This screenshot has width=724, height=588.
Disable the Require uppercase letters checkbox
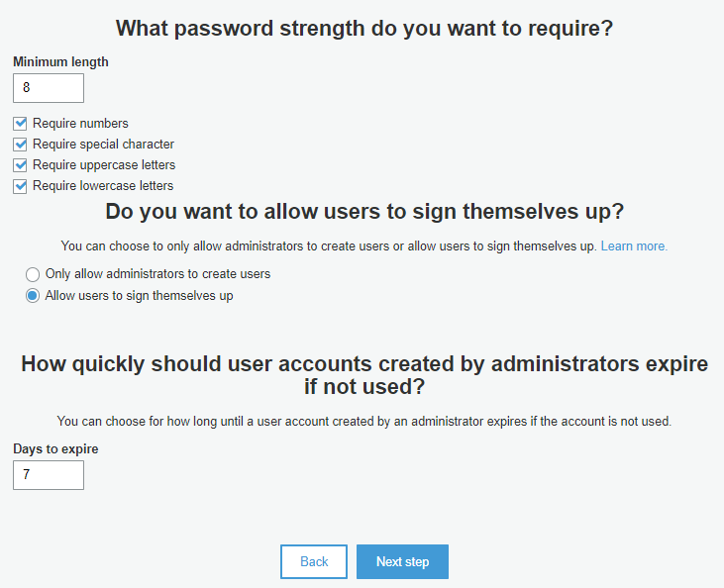(20, 165)
